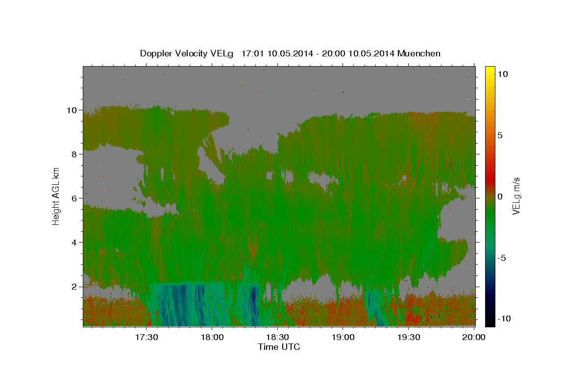Image resolution: width=588 pixels, height=392 pixels.
Task: Click the colorbar value 5
Action: point(501,135)
